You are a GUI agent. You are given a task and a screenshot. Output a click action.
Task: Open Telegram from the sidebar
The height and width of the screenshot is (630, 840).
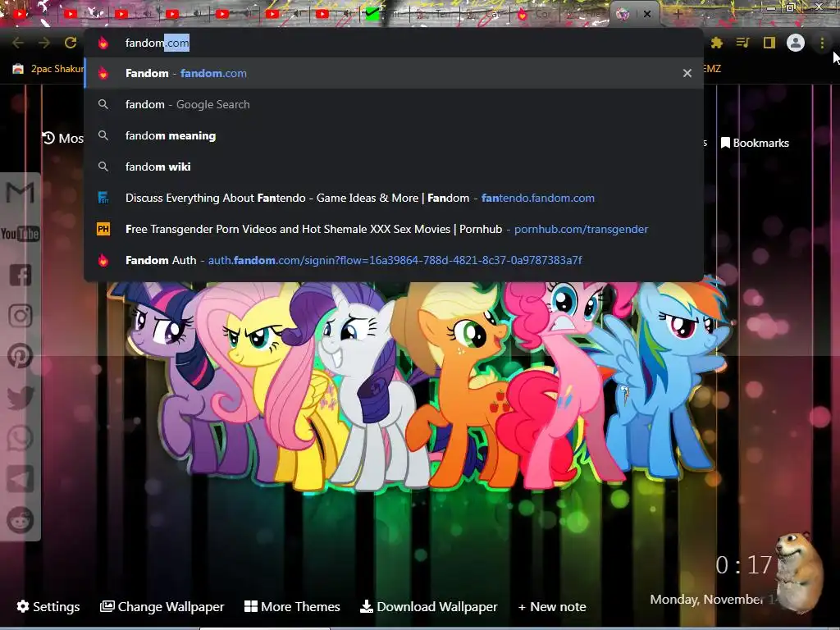coord(21,479)
